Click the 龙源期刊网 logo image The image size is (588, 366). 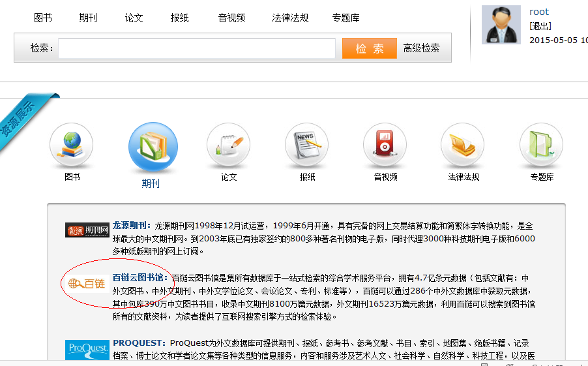coord(87,230)
